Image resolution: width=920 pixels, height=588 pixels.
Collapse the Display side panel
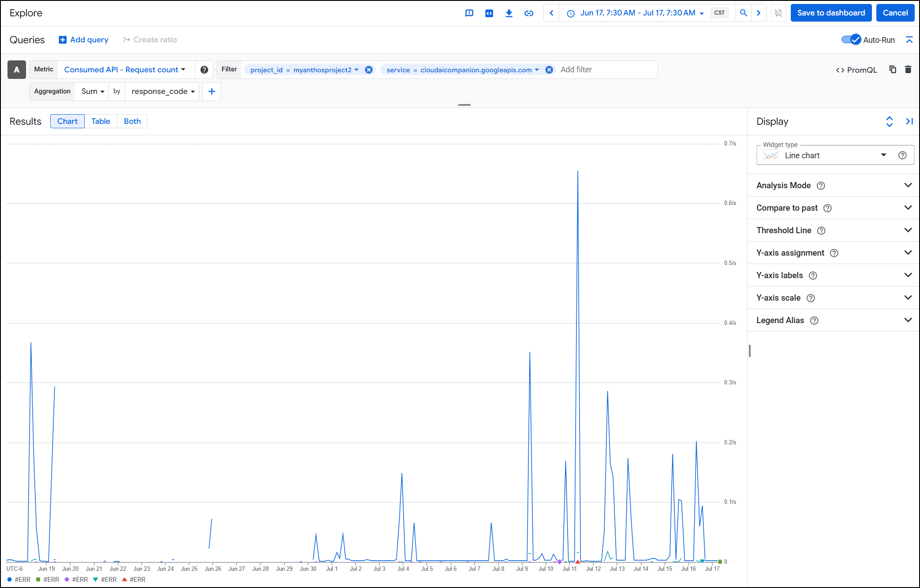[909, 122]
